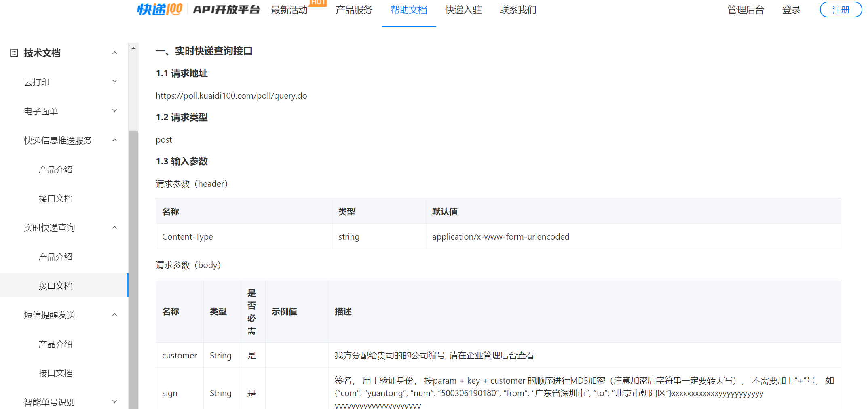Click the 快递100 logo
The image size is (868, 409).
(x=159, y=9)
